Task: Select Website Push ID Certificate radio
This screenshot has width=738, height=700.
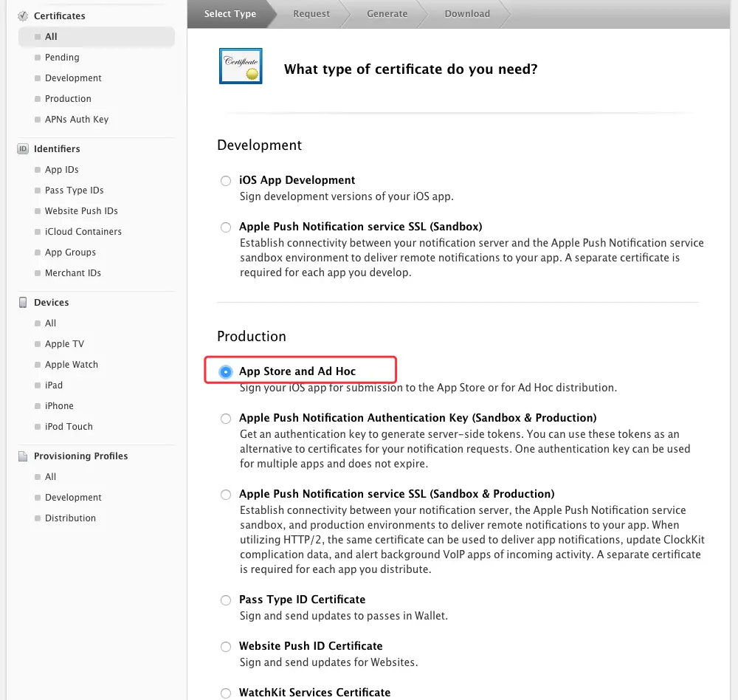Action: point(226,647)
